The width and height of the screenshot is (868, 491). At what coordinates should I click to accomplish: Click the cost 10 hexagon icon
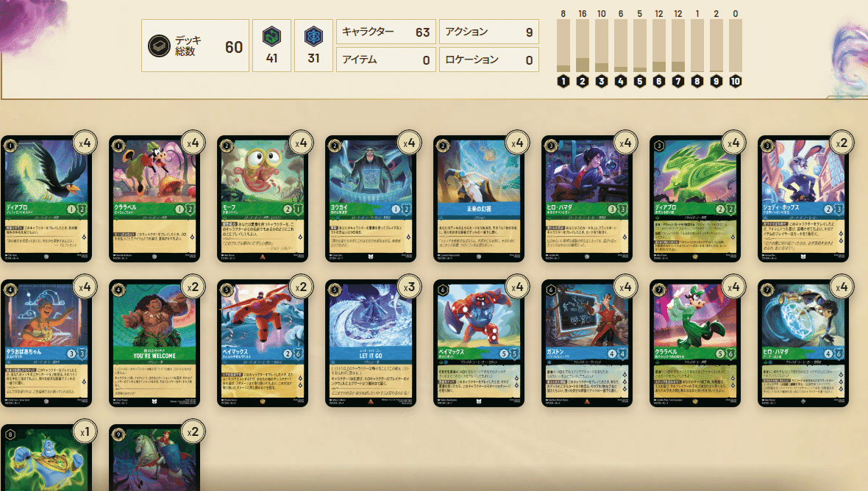[735, 82]
